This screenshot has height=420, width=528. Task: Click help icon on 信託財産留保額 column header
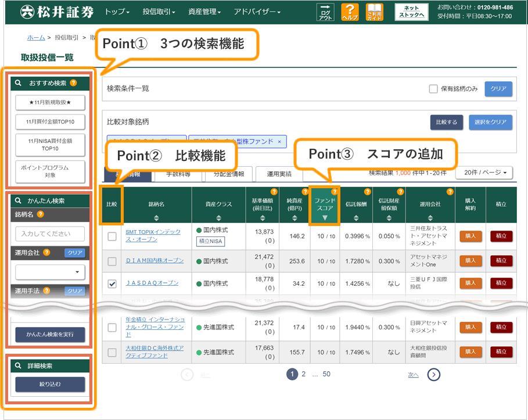[x=400, y=192]
